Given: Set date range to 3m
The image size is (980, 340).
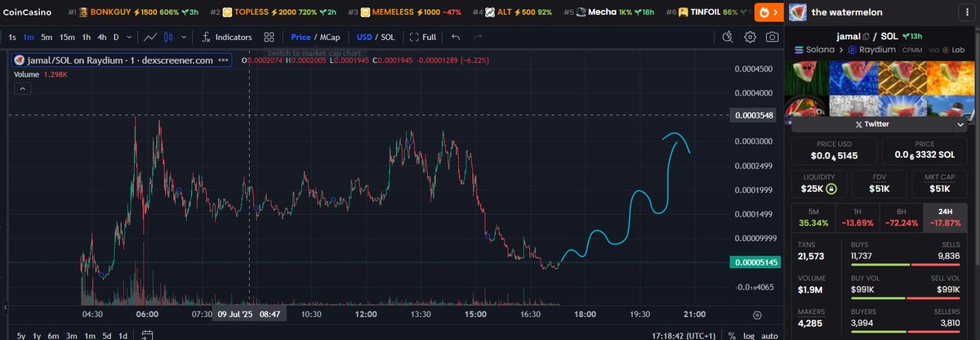Looking at the screenshot, I should 71,335.
